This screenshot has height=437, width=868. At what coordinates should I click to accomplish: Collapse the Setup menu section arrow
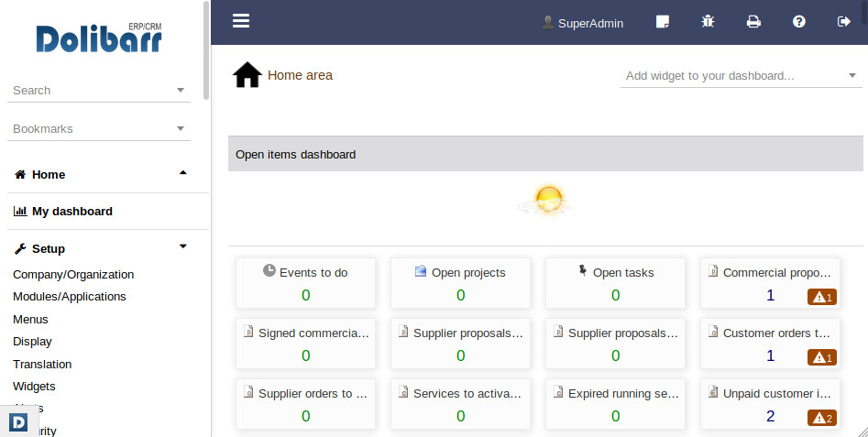183,246
